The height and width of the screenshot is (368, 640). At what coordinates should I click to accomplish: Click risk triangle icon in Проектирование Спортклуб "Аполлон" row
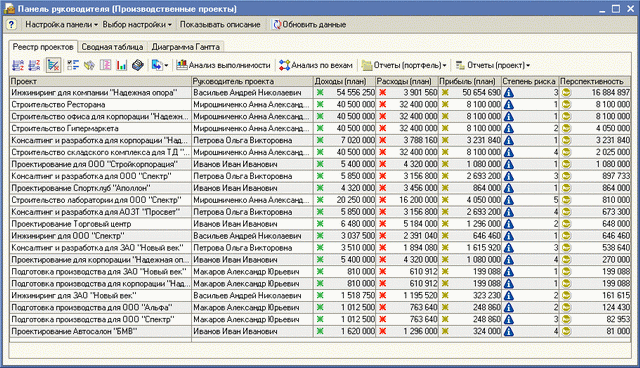pos(509,188)
